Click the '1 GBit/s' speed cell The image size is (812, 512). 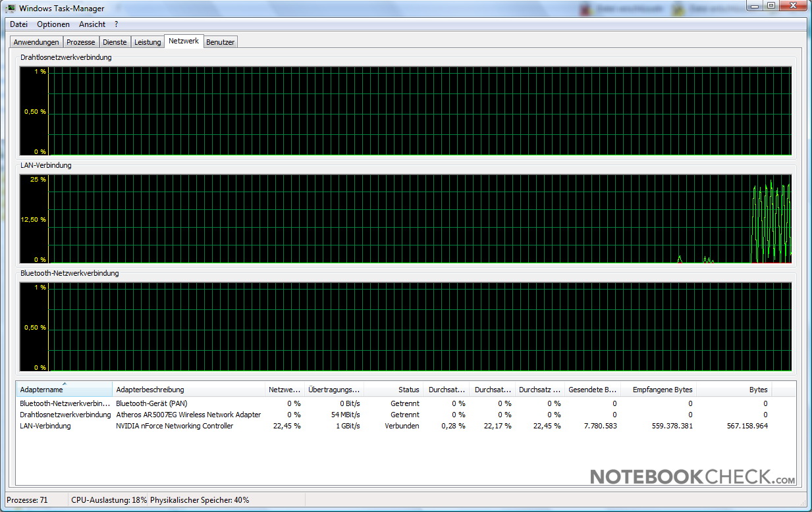coord(346,426)
